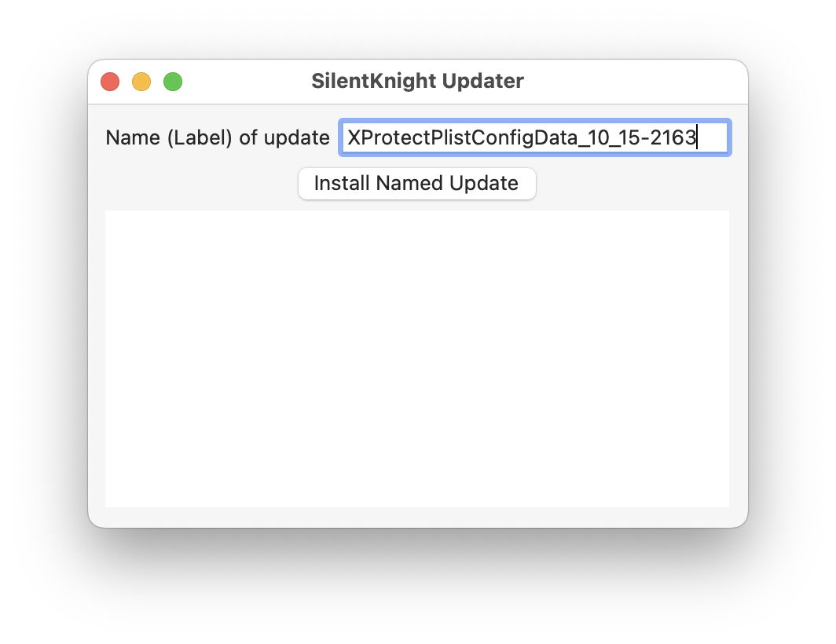Click the word "update" in the label
836x644 pixels.
296,138
